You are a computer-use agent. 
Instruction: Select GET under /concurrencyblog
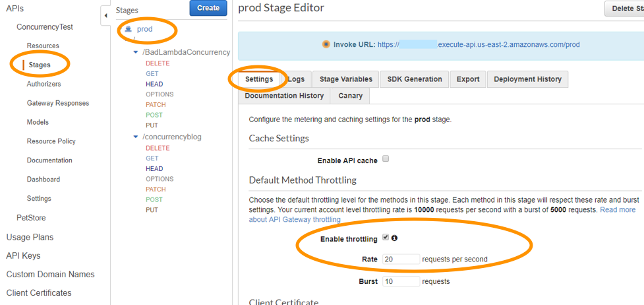click(152, 158)
